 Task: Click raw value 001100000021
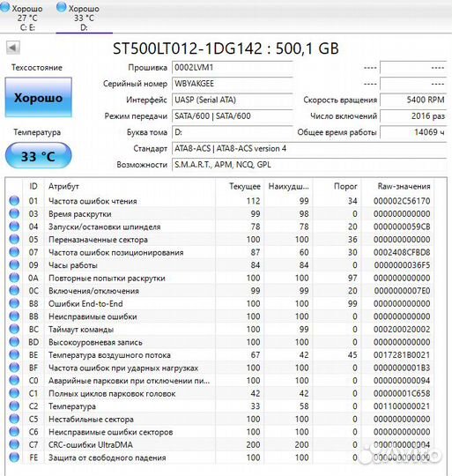[x=402, y=406]
